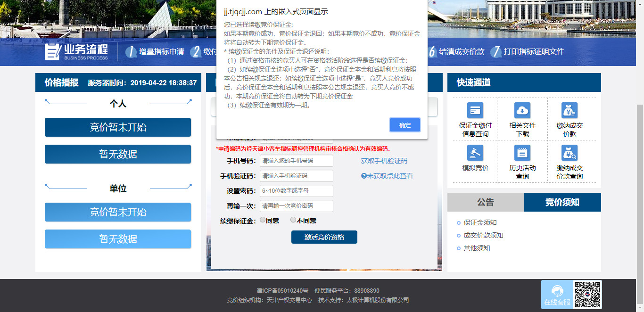Focus the 设置密码 input field
The image size is (644, 312).
tap(296, 191)
